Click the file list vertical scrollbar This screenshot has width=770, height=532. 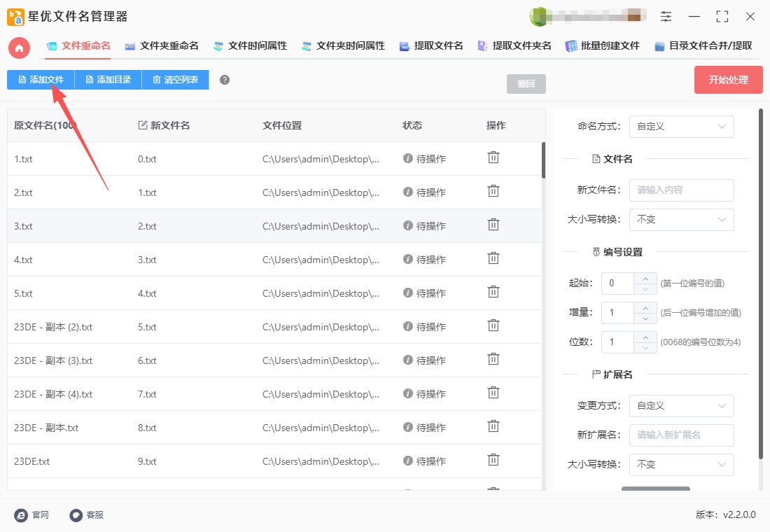(543, 161)
